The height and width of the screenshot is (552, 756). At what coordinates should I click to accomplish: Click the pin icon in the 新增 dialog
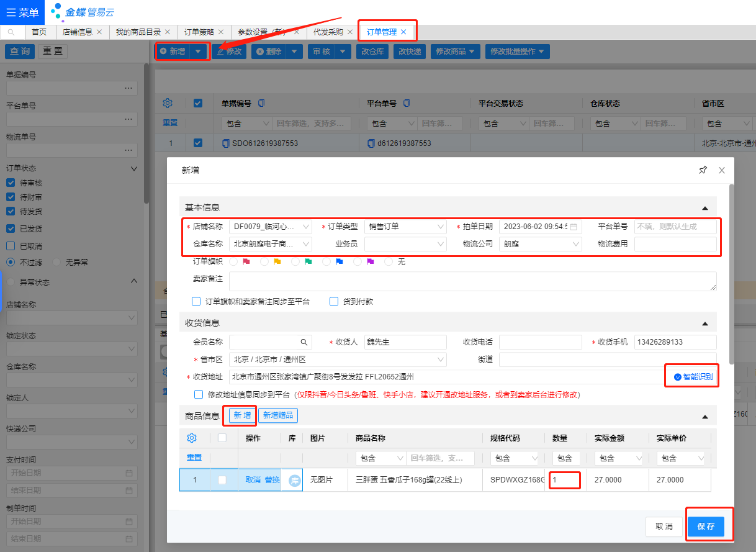point(703,170)
